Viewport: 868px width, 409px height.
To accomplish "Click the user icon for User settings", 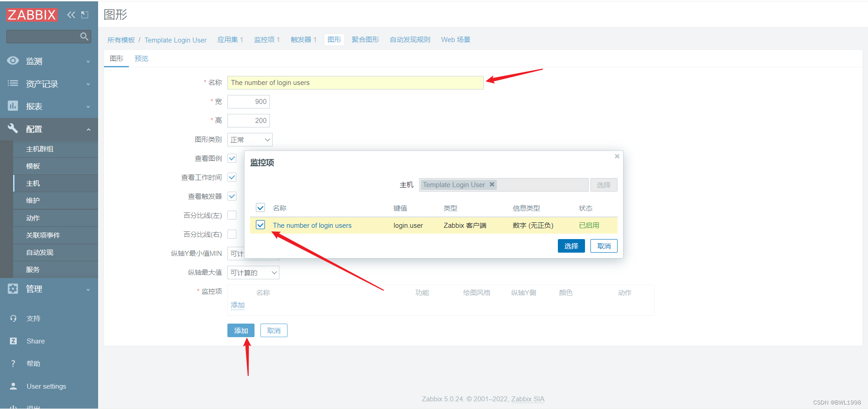I will [x=14, y=386].
